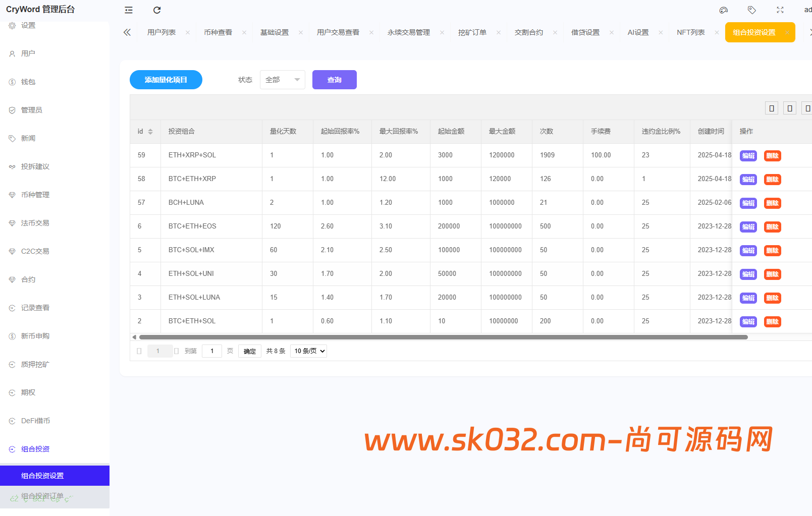Open the 状态 dropdown showing 全部
This screenshot has height=516, width=812.
[x=283, y=80]
